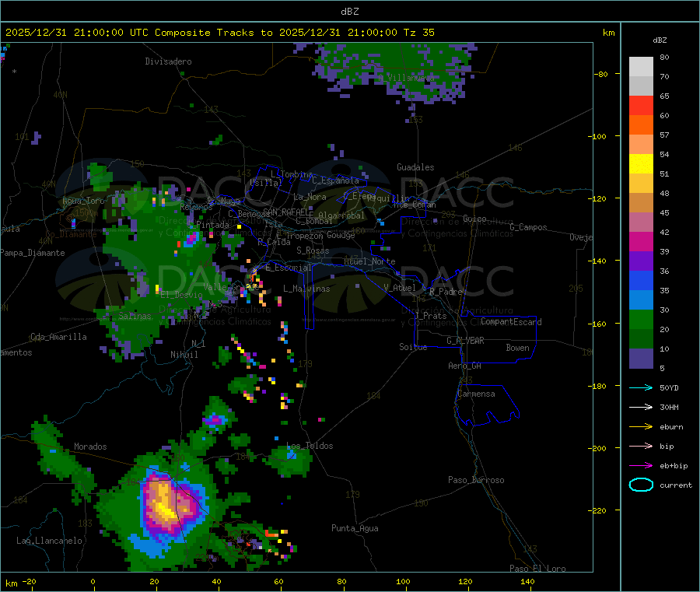Click the dBZ title at top
Screen dimensions: 700x592
click(349, 11)
